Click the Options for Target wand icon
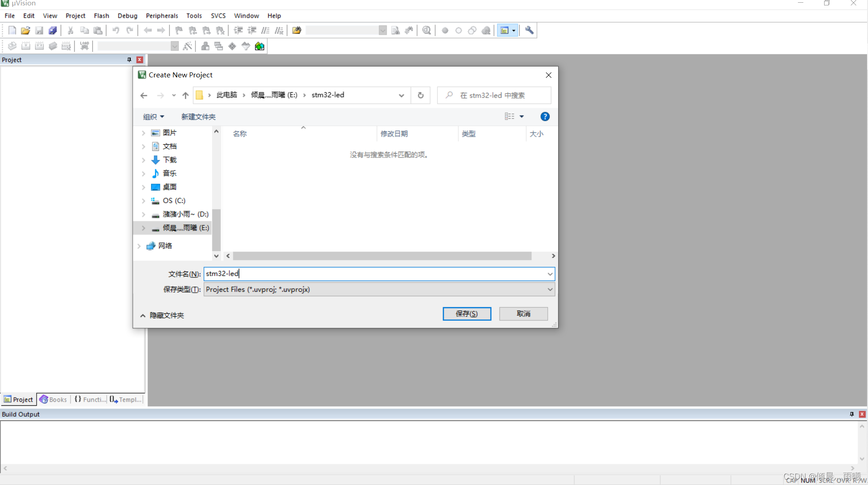The image size is (868, 485). tap(187, 46)
